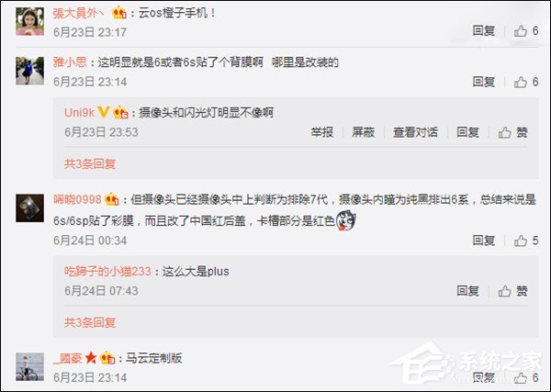Image resolution: width=551 pixels, height=392 pixels.
Task: Click the red star badge beside _國豪
Action: [x=91, y=358]
